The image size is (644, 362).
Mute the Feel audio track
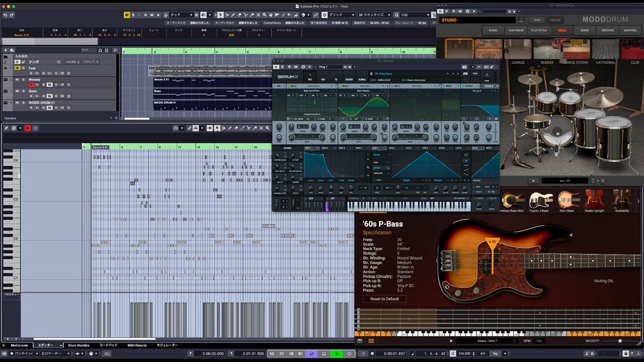pyautogui.click(x=17, y=69)
